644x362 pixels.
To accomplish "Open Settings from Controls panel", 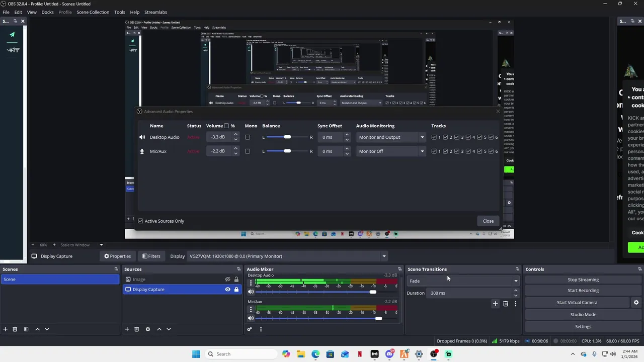I will (583, 327).
